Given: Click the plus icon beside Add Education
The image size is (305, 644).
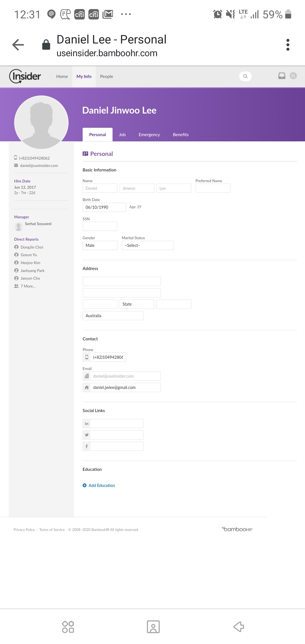Looking at the screenshot, I should [84, 485].
